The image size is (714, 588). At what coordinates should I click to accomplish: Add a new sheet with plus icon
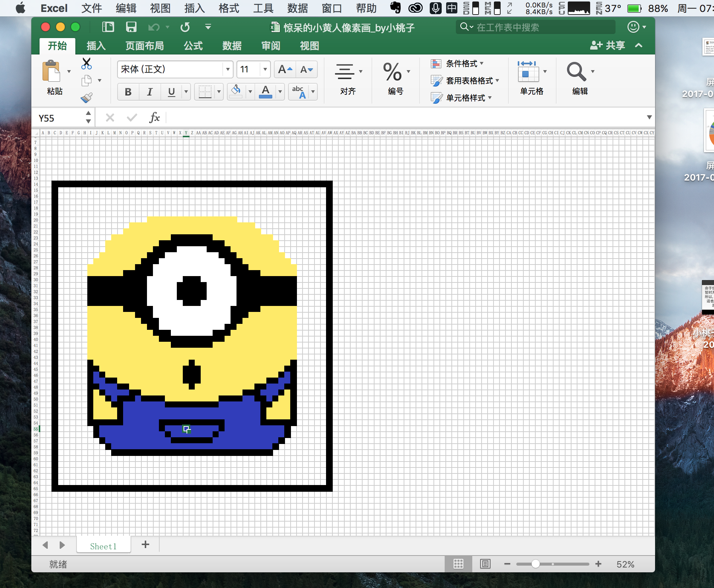145,544
